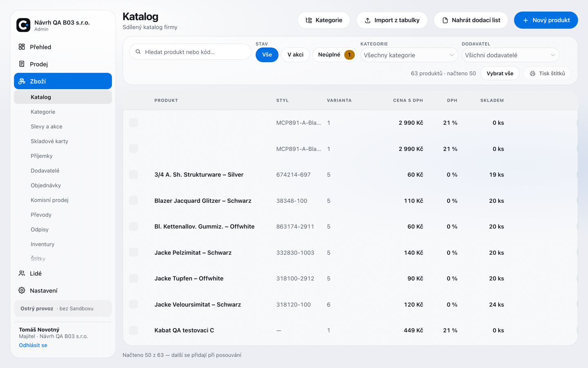The image size is (588, 368).
Task: Open Příjemky in the sidebar
Action: click(63, 156)
